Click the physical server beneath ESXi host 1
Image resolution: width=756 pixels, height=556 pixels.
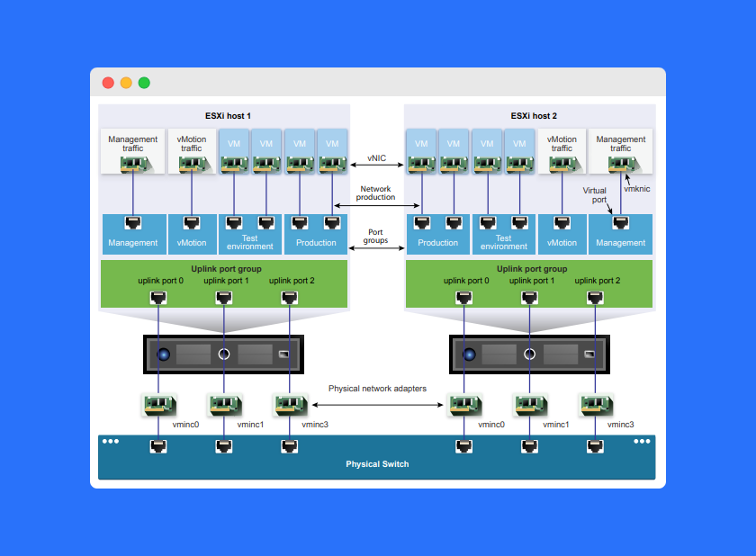point(224,354)
